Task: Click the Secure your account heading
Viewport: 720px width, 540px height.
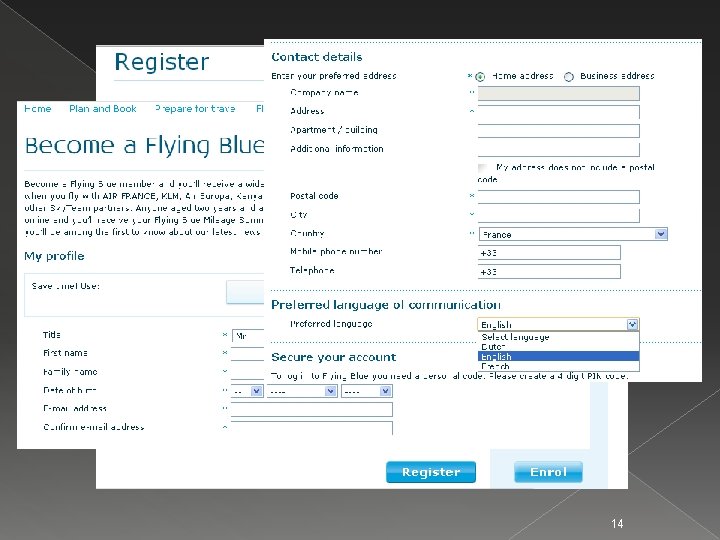Action: point(334,357)
